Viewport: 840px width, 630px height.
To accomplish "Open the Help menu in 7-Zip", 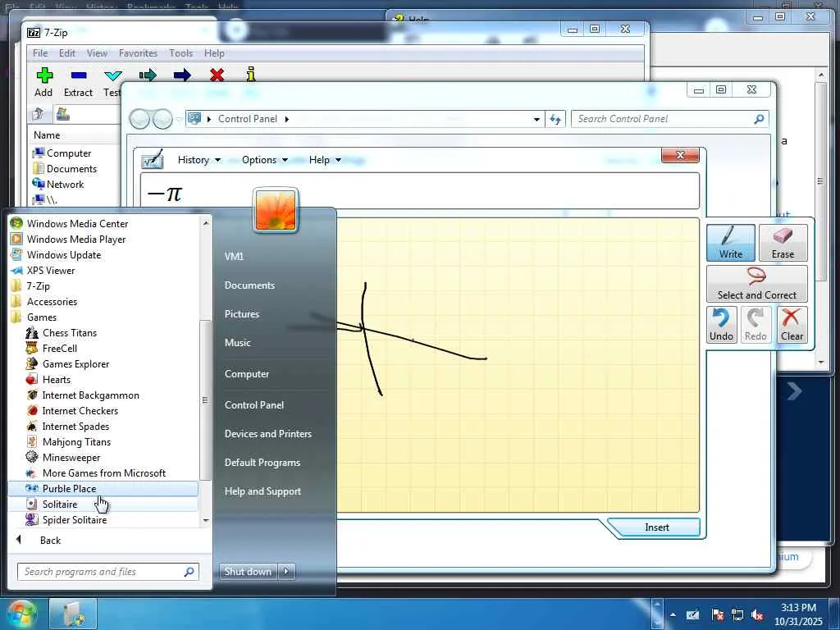I will click(x=214, y=53).
